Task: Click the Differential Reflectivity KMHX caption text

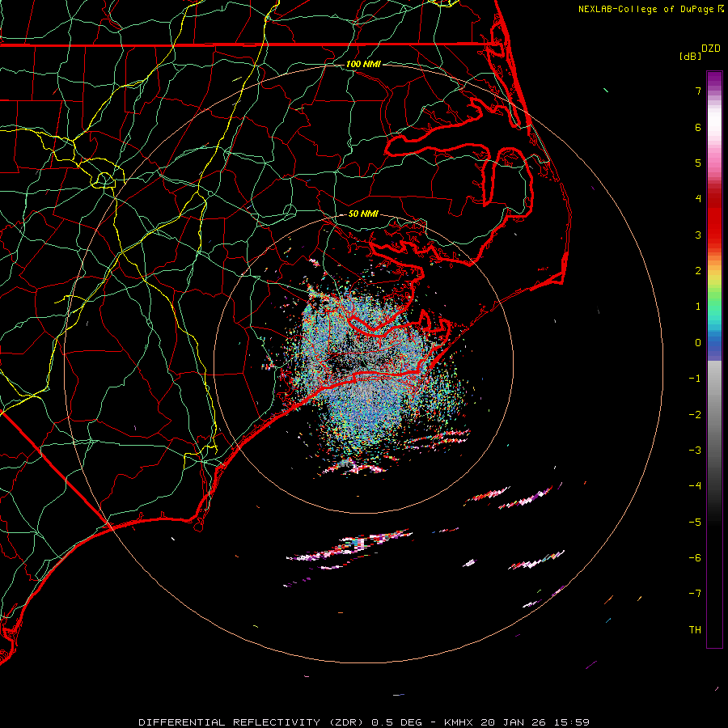Action: click(364, 722)
